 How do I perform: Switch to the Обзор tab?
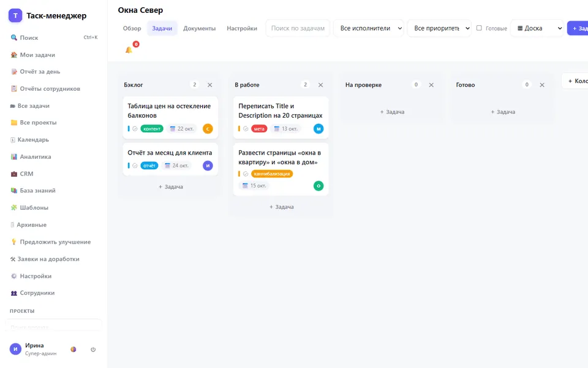coord(132,28)
